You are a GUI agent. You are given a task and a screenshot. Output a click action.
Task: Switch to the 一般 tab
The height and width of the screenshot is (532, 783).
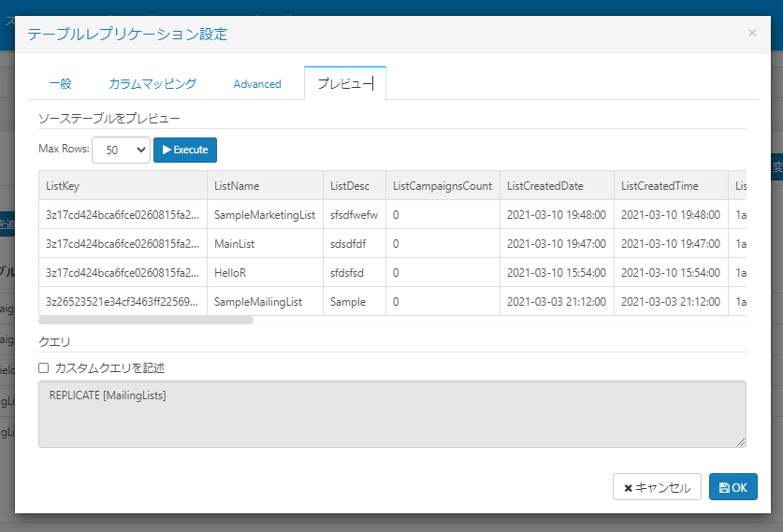60,83
